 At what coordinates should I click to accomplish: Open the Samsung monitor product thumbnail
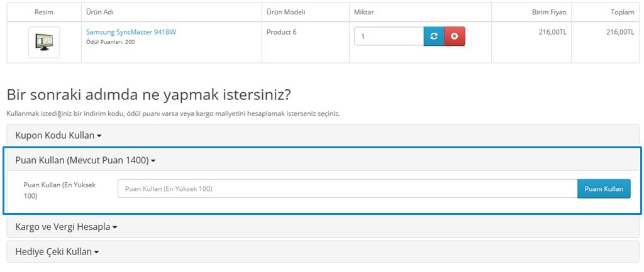coord(44,42)
